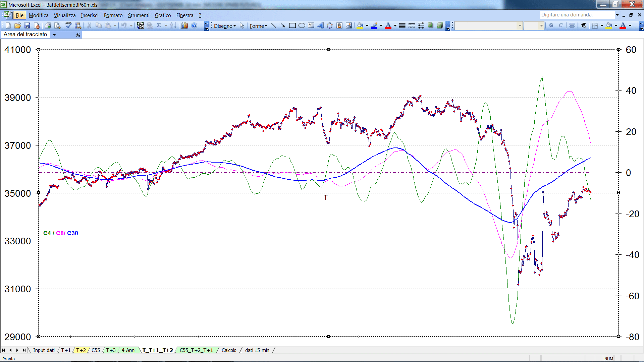Expand the borders dropdown arrow
644x362 pixels.
[602, 25]
